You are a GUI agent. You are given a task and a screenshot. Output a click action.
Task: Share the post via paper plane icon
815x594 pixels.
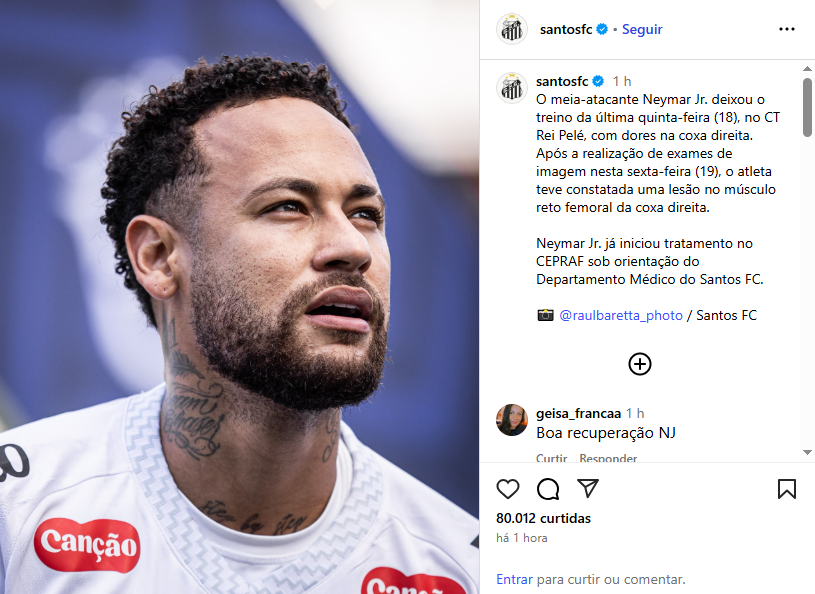(588, 489)
